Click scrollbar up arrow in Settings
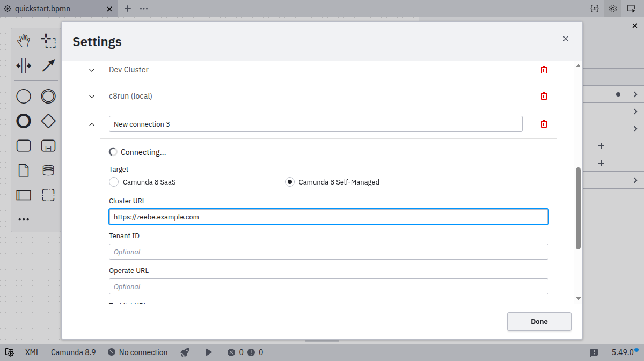The width and height of the screenshot is (644, 361). point(578,65)
